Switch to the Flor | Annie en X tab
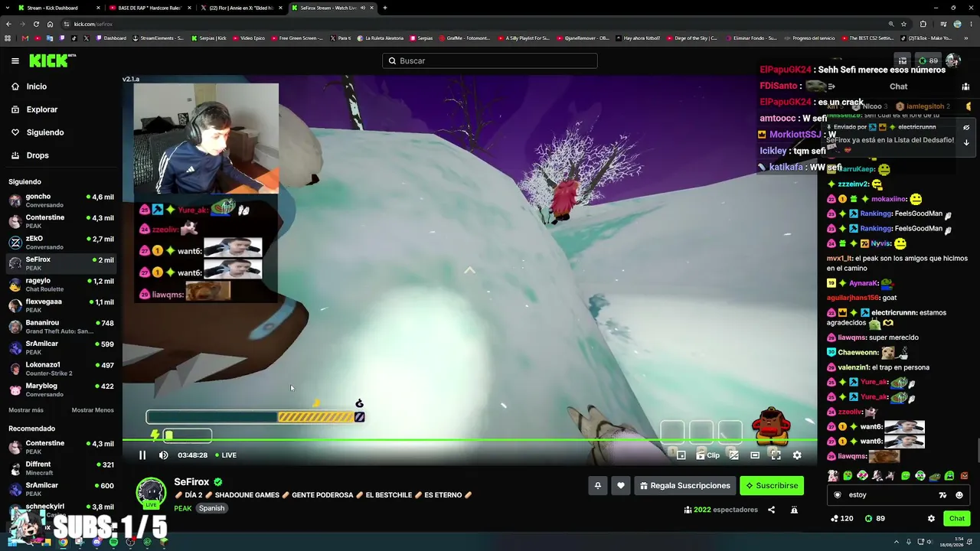The width and height of the screenshot is (980, 551). pos(241,8)
